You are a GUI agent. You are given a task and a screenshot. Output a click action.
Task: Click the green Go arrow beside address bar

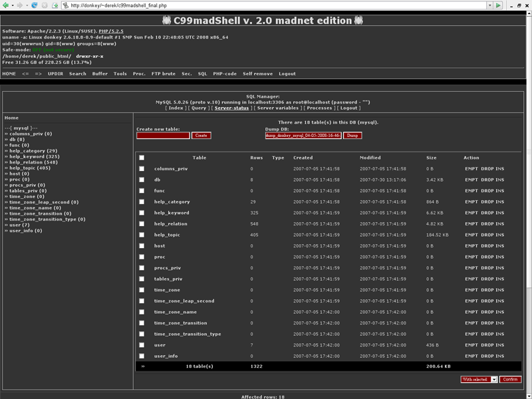[x=497, y=5]
